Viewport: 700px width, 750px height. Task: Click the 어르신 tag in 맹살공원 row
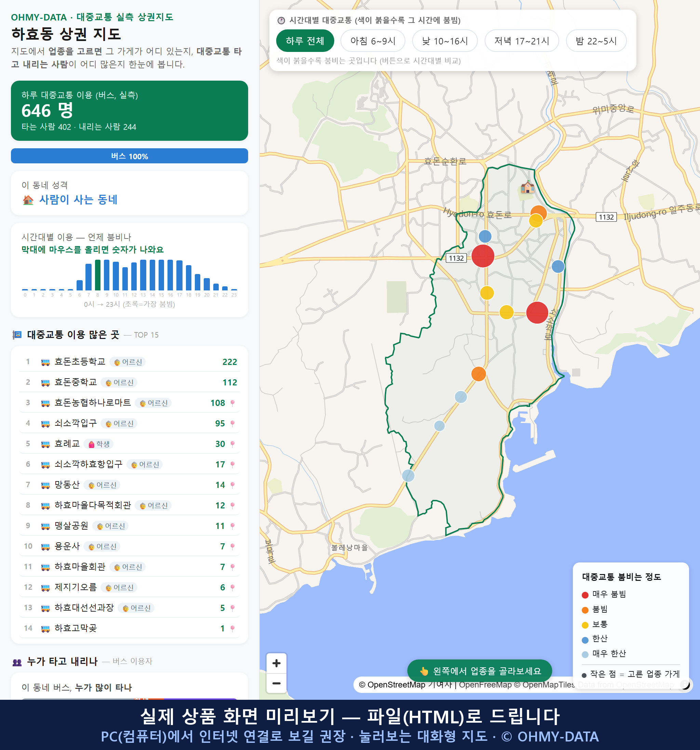[110, 526]
